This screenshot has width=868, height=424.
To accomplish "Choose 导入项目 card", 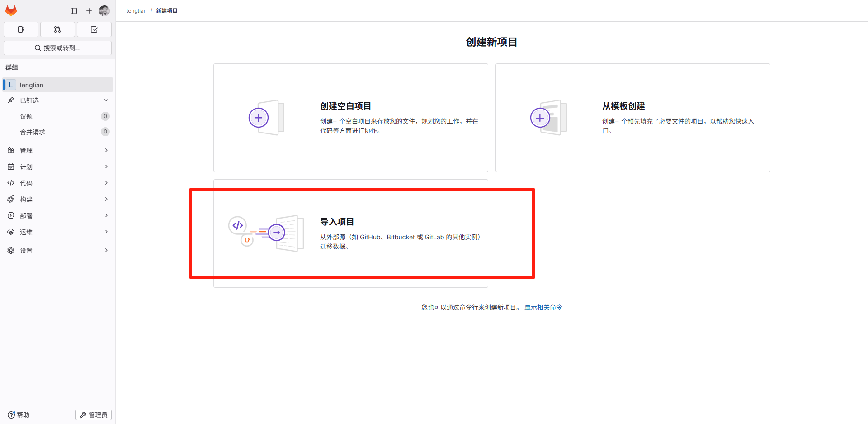I will tap(350, 233).
